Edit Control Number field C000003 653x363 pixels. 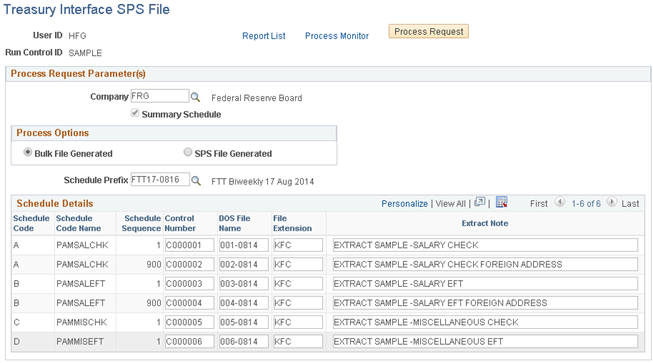189,283
